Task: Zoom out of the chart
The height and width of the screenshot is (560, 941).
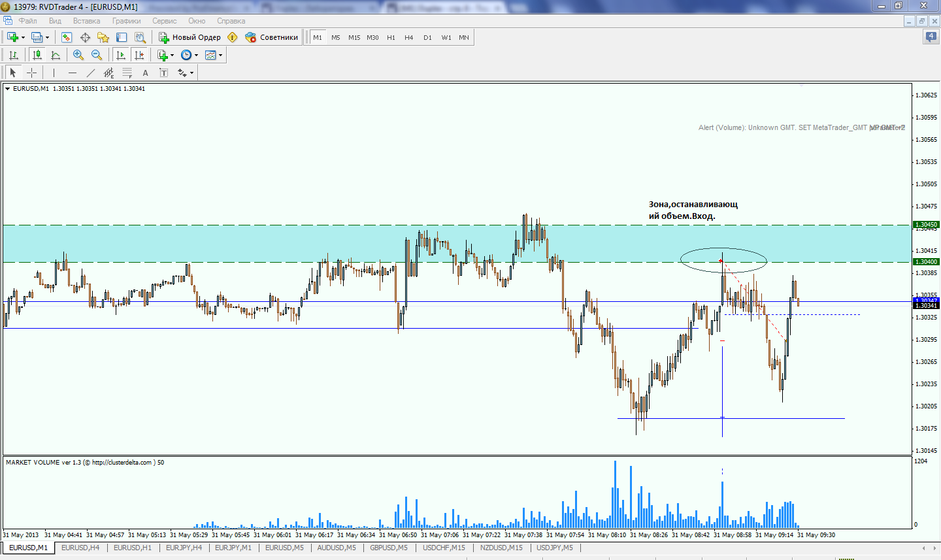Action: (97, 55)
